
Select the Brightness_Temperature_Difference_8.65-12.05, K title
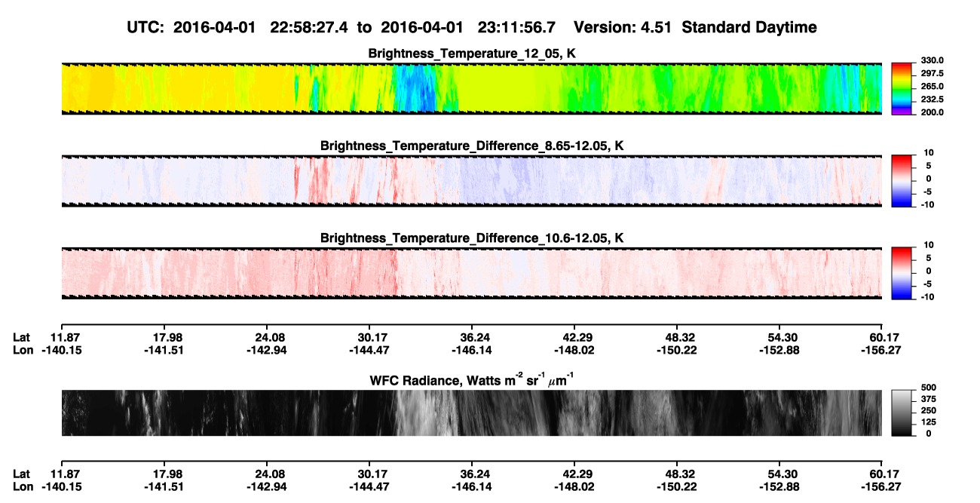(472, 146)
